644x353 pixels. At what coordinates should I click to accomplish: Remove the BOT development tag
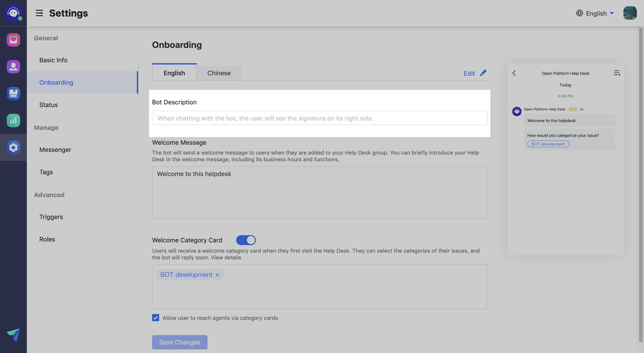click(217, 275)
